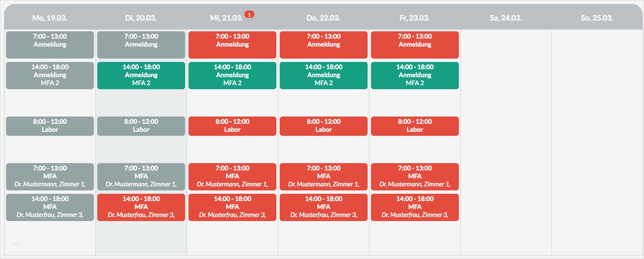644x259 pixels.
Task: Open Thursday's 8:00 - 12:00 Labor shift
Action: [x=324, y=126]
